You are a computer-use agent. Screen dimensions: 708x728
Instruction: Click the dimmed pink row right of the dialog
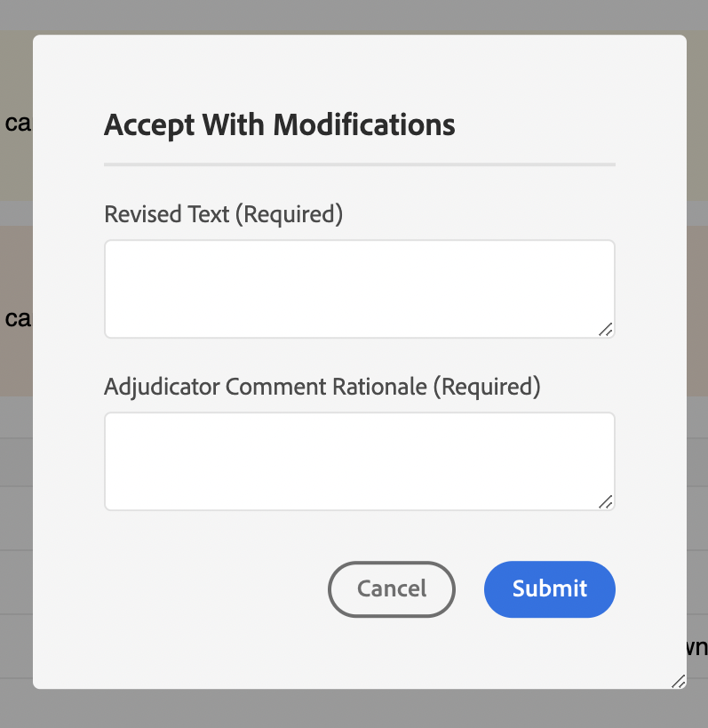[697, 311]
